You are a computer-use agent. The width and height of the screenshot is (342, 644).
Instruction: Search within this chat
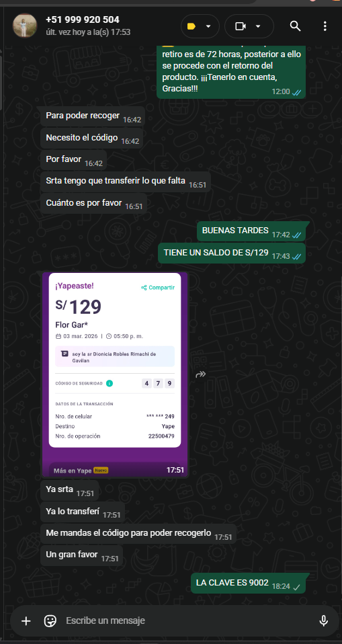pyautogui.click(x=295, y=26)
